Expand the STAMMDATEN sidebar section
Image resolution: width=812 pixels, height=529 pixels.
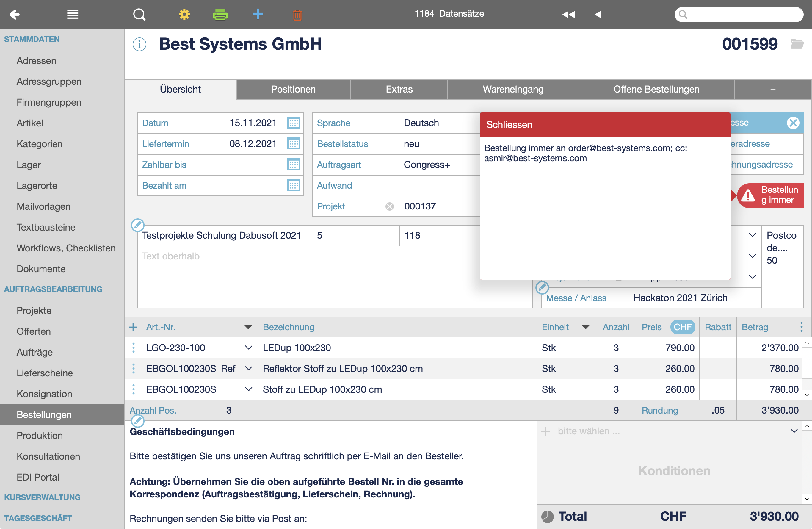(32, 39)
